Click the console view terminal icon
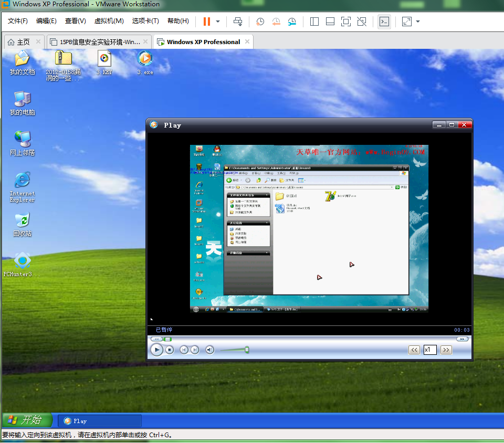Viewport: 504px width, 443px height. click(384, 22)
